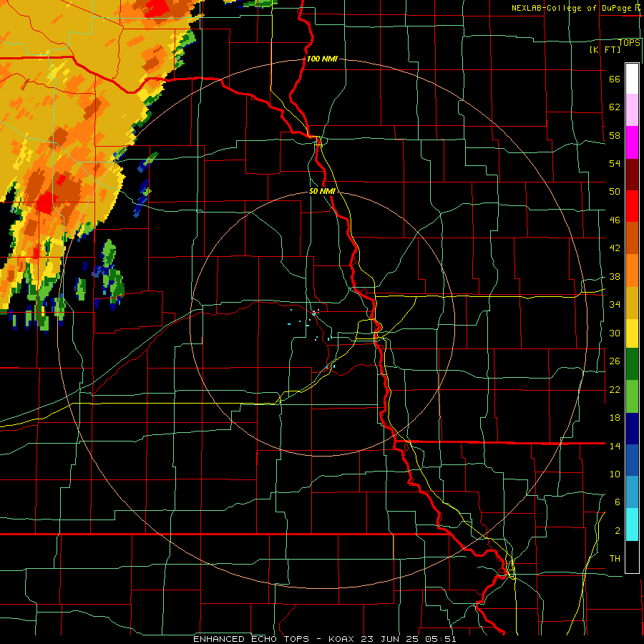Select the mustard gold legend band
This screenshot has height=644, width=644.
coord(632,302)
